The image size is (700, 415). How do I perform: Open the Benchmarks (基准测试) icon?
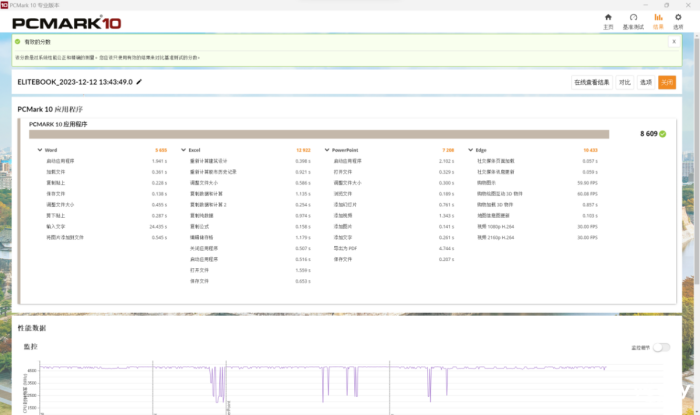[x=633, y=19]
